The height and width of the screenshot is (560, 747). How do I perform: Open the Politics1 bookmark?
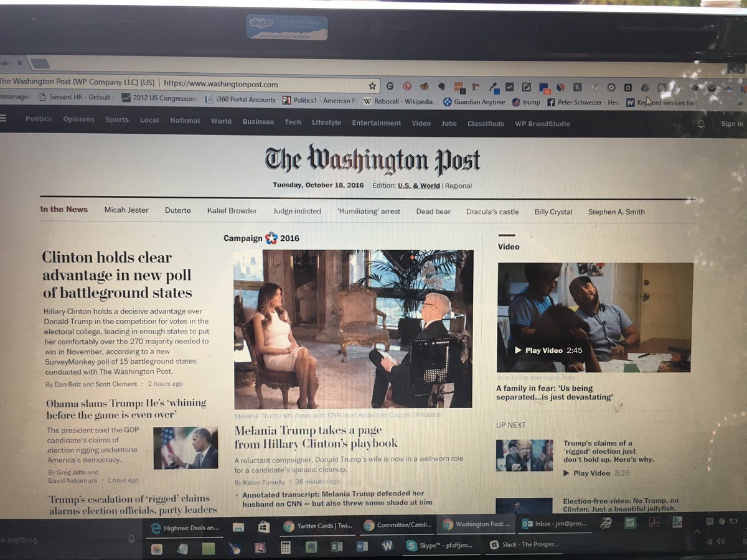319,100
